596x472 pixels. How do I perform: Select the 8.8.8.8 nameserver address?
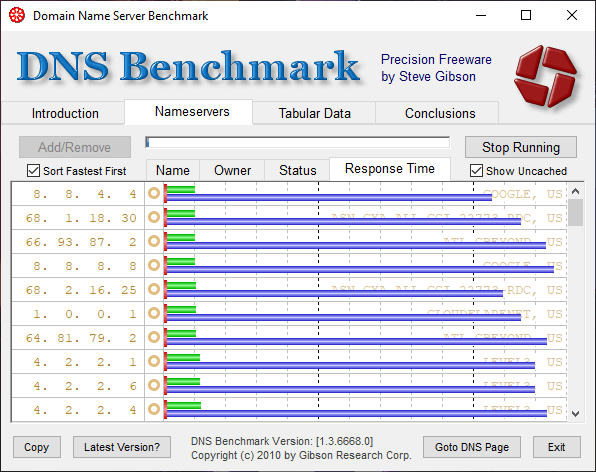(84, 266)
